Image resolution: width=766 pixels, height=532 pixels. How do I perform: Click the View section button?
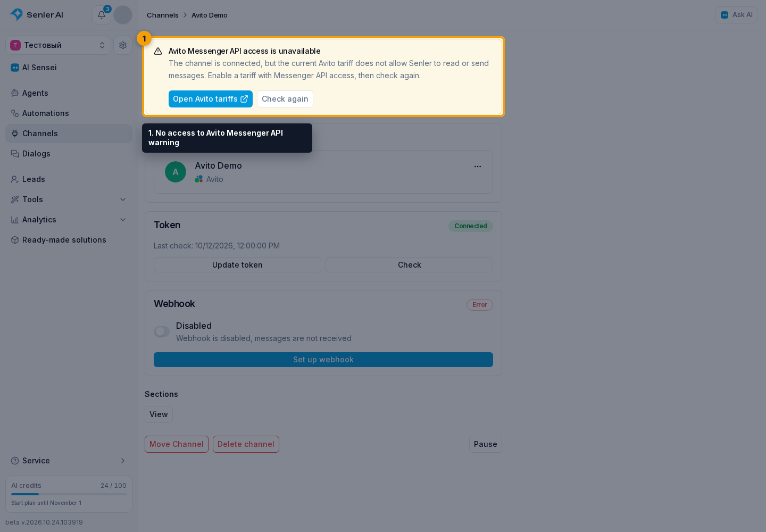click(159, 414)
